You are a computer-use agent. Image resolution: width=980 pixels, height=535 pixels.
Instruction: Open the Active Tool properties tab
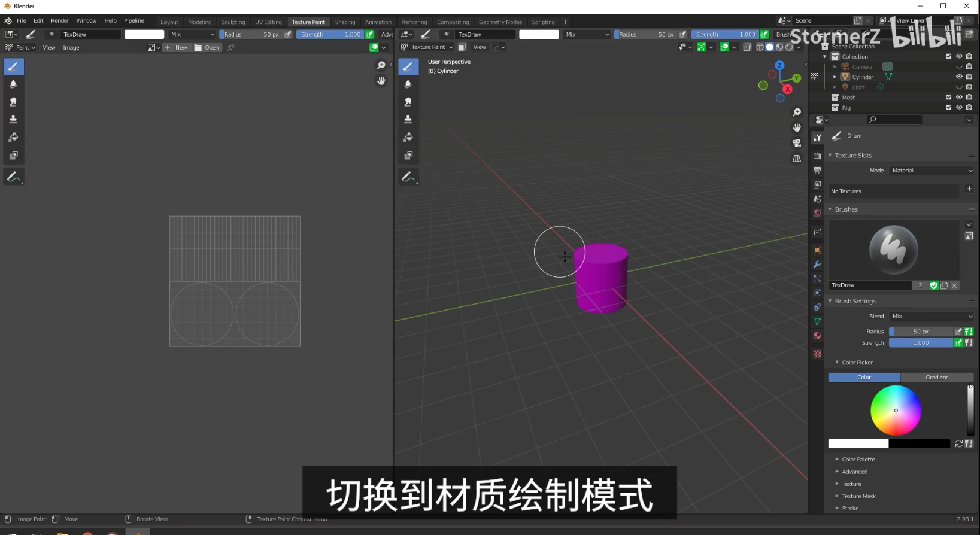click(817, 138)
